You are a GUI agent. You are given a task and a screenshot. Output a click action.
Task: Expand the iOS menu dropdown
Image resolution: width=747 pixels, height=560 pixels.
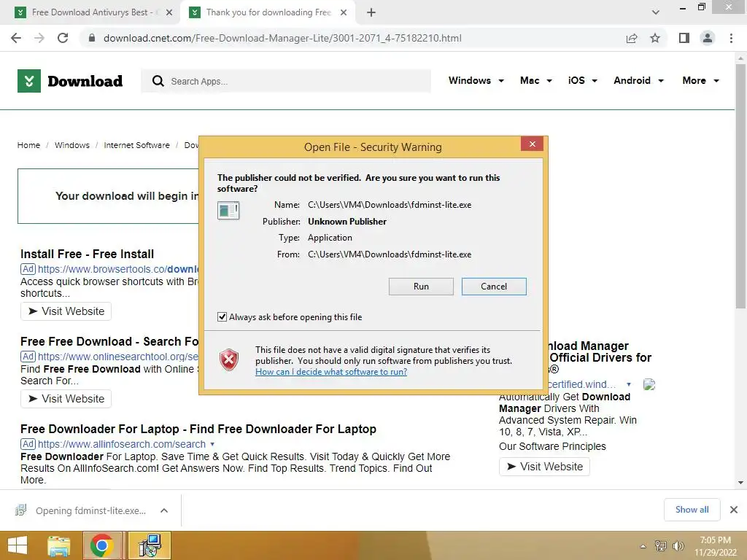tap(582, 80)
